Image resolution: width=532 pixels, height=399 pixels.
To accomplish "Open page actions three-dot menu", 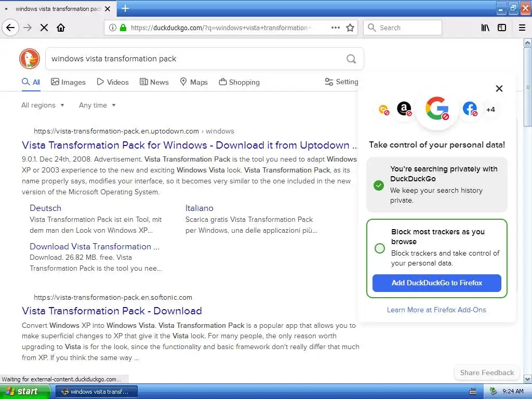I will 335,28.
